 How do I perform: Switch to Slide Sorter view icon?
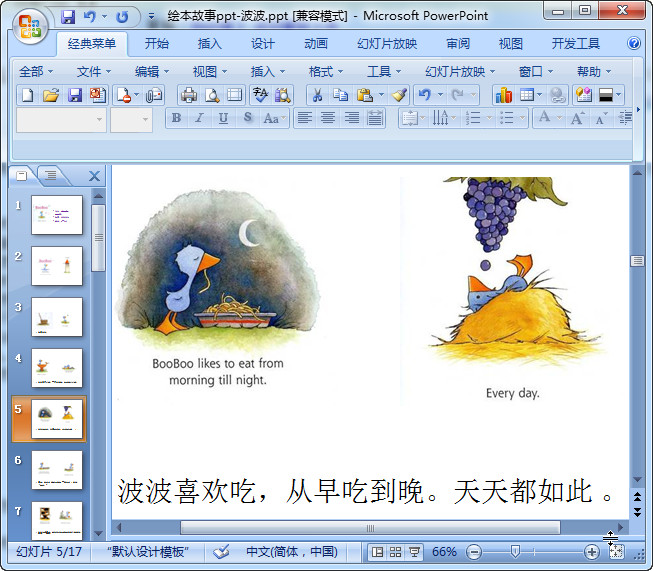click(x=395, y=552)
